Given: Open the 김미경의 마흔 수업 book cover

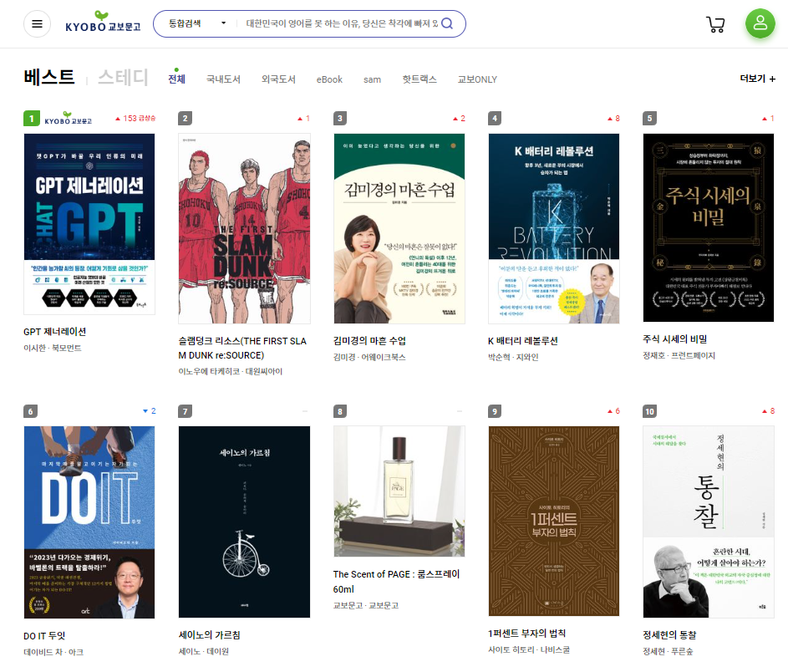Looking at the screenshot, I should click(x=399, y=228).
